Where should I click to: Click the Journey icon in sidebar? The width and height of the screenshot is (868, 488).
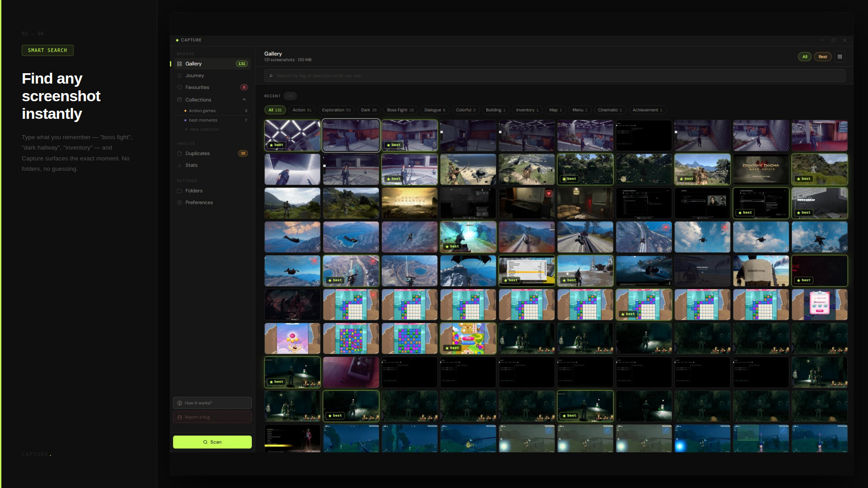(x=179, y=76)
